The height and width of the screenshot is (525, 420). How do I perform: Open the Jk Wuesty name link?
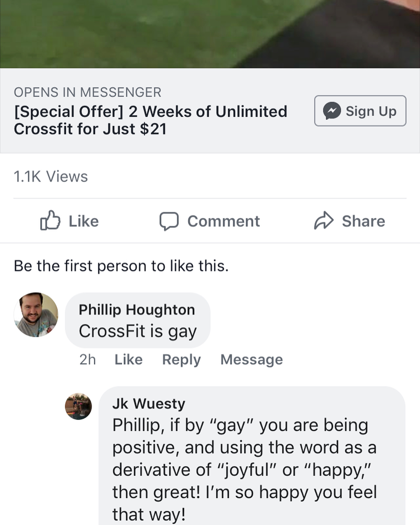(x=149, y=404)
